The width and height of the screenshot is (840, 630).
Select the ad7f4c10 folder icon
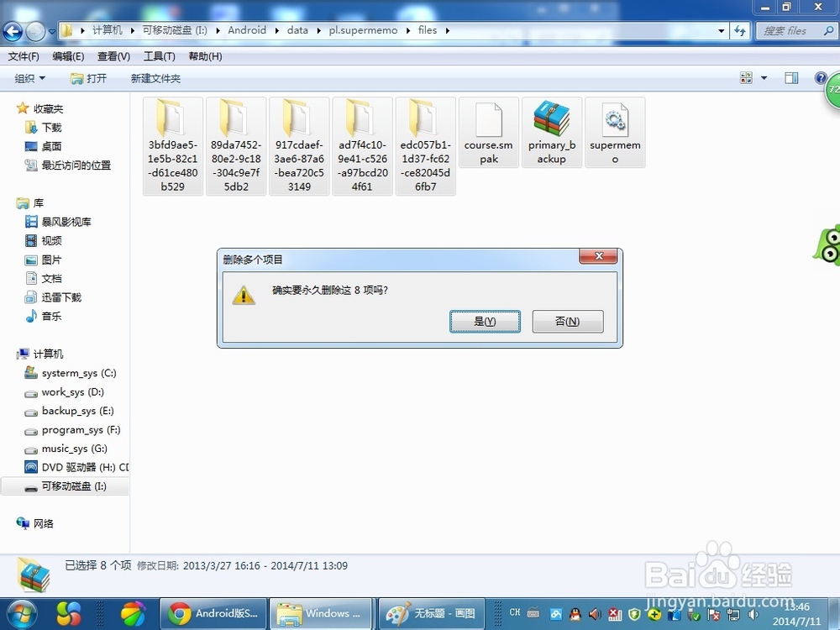pyautogui.click(x=361, y=118)
